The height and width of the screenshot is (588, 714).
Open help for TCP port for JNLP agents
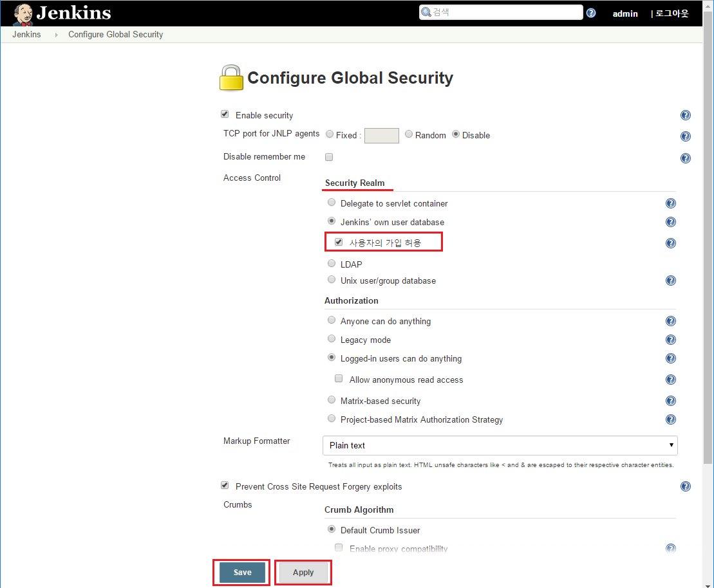(x=685, y=136)
